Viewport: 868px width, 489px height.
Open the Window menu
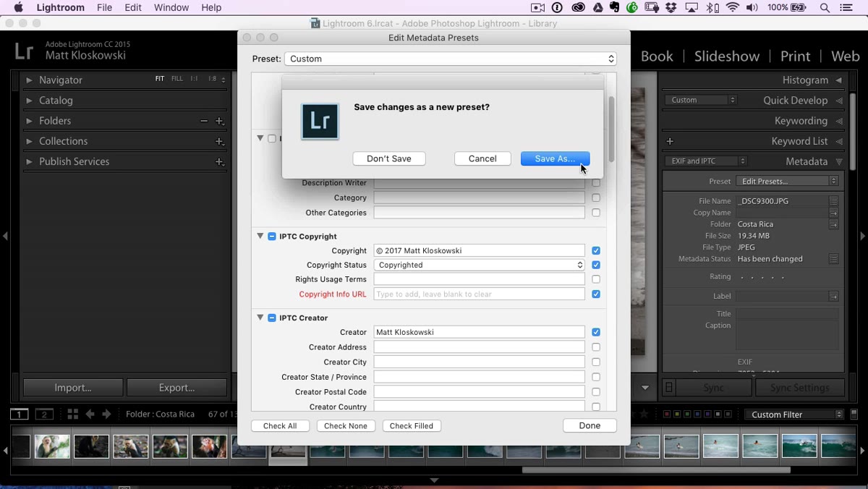pos(171,7)
